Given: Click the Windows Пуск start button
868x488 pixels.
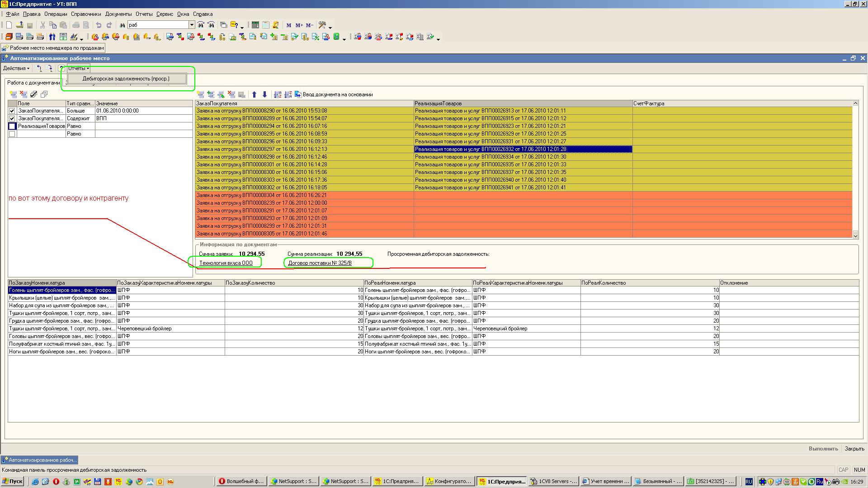Looking at the screenshot, I should point(12,482).
